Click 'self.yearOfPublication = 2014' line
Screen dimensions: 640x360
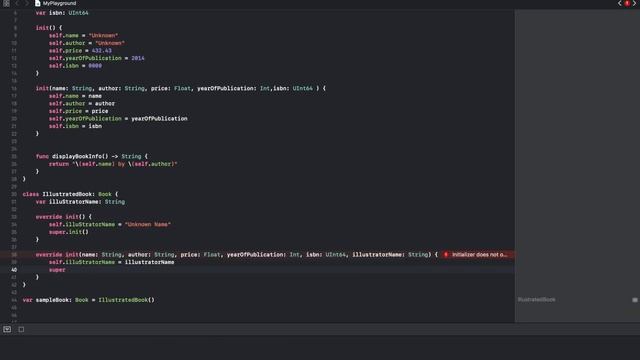point(97,58)
